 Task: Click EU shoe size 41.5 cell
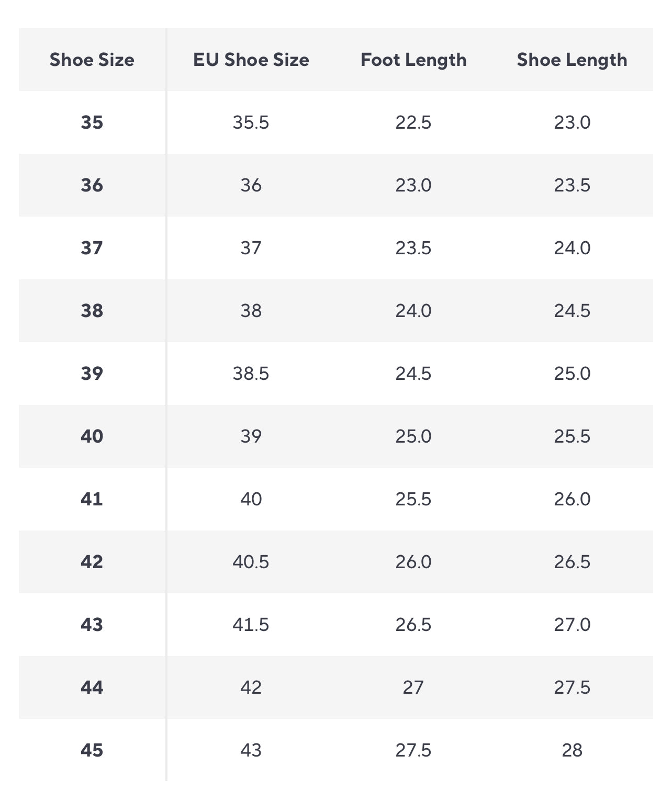(x=251, y=625)
